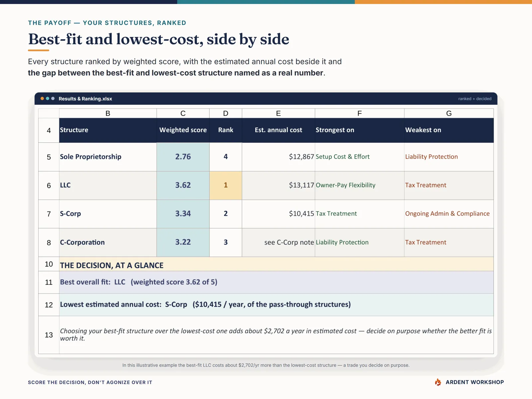The width and height of the screenshot is (532, 399).
Task: Click C-Corporation's weakest-on Tax Treatment cell
Action: (449, 242)
